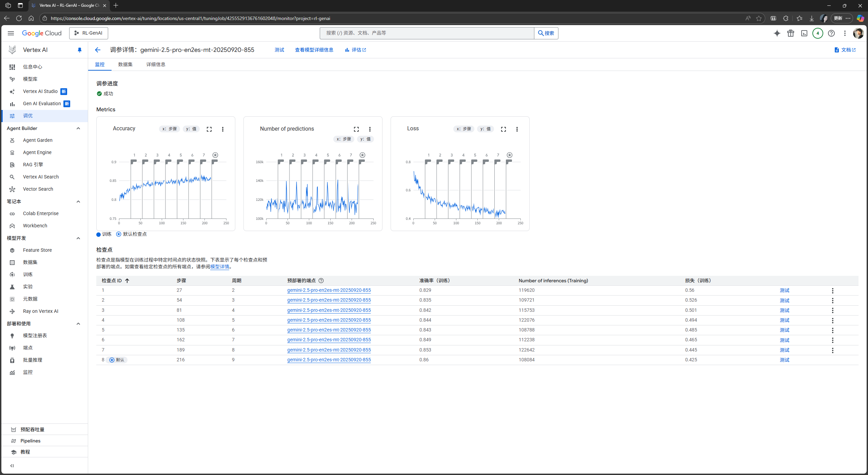Screen dimensions: 868x475
Task: Open browser extensions puzzle icon
Action: (x=786, y=18)
